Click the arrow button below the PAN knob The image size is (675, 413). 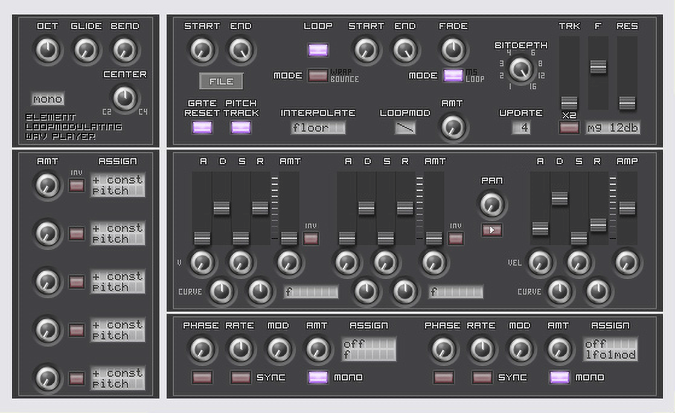pos(492,230)
